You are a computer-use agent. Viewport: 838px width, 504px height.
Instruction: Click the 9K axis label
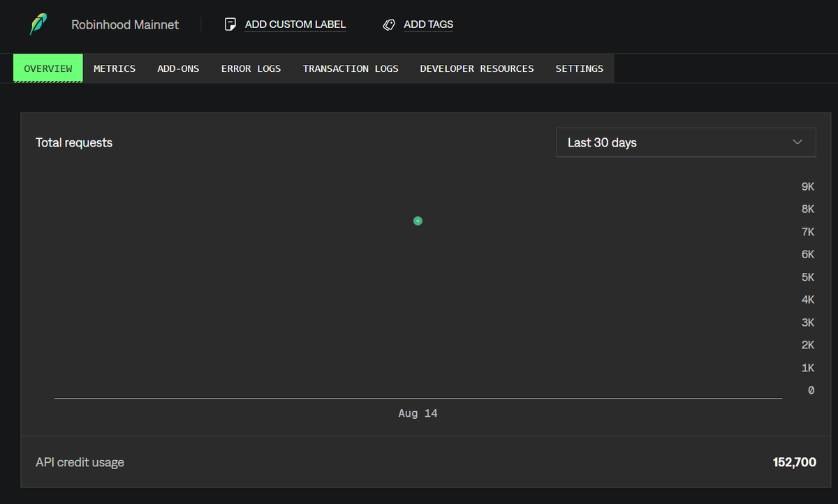click(808, 187)
